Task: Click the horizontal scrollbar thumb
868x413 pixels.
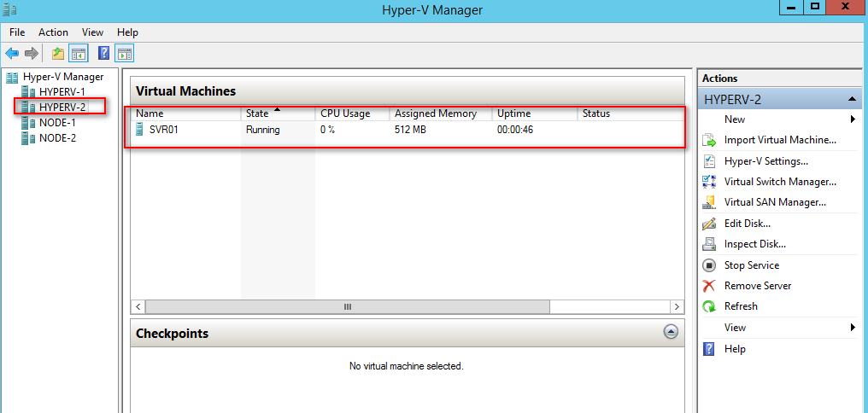Action: click(348, 306)
